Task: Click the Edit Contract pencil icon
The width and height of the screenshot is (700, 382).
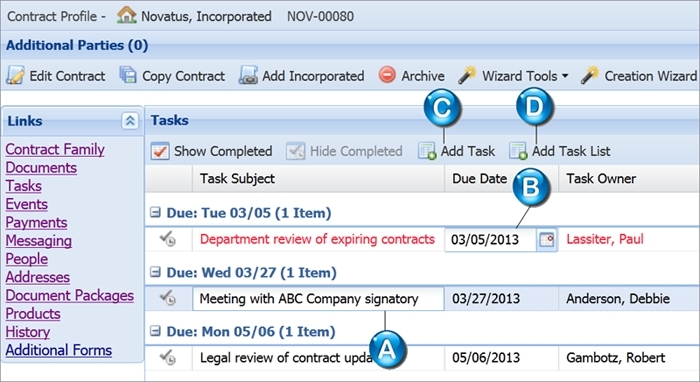Action: [x=15, y=75]
